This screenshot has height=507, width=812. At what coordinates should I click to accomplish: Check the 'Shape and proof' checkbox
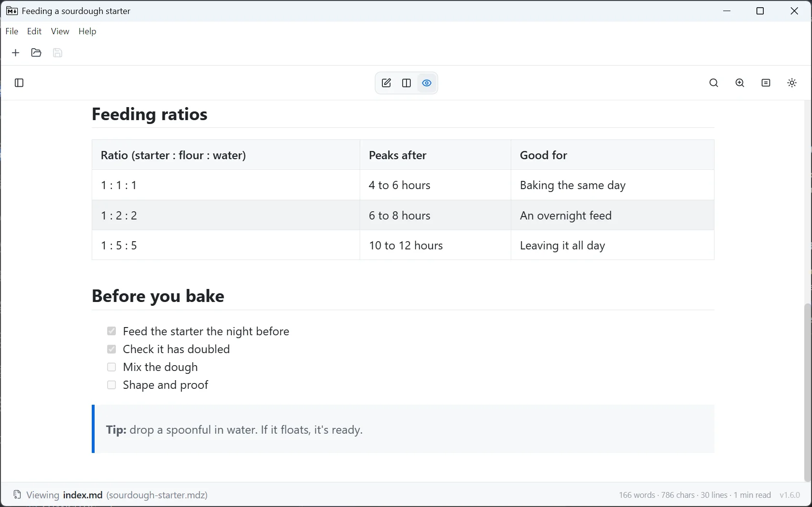(112, 385)
